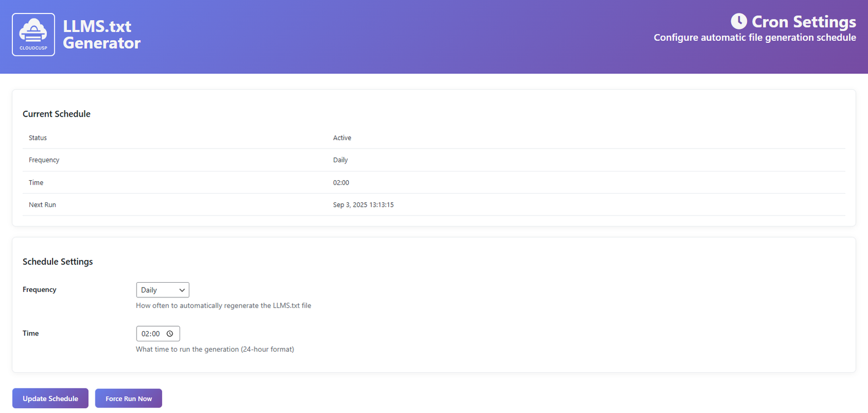Open time picker via clock icon in Time field
The width and height of the screenshot is (868, 413).
pos(170,334)
